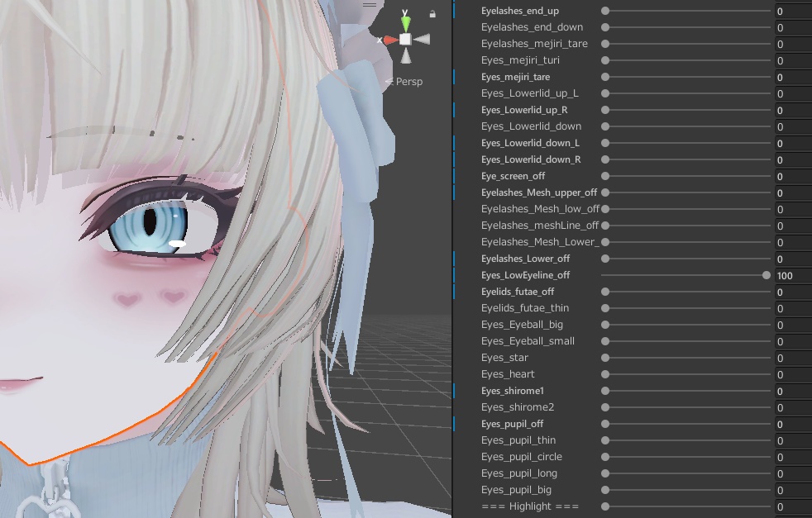This screenshot has width=812, height=518.
Task: Select the Eyes_Eyeball_small label
Action: [x=528, y=341]
